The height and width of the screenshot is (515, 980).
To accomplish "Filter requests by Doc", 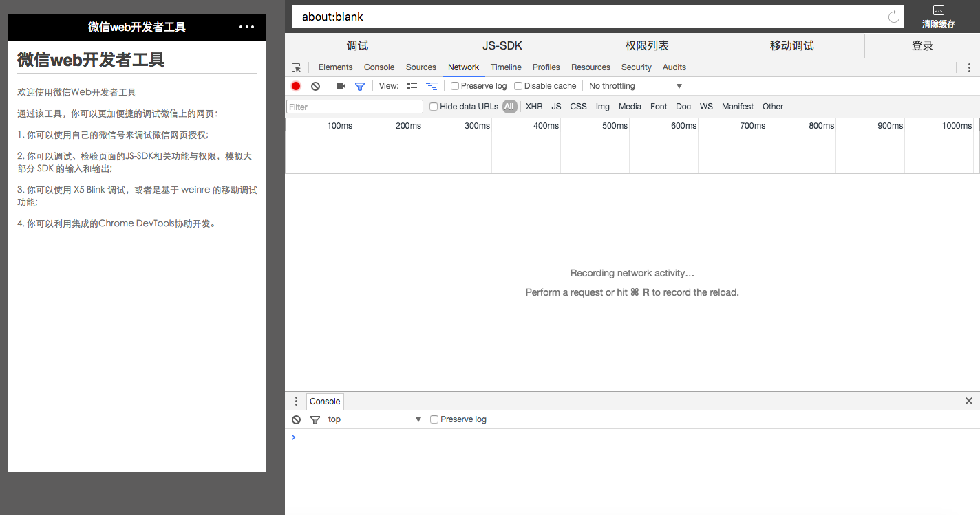I will [683, 107].
